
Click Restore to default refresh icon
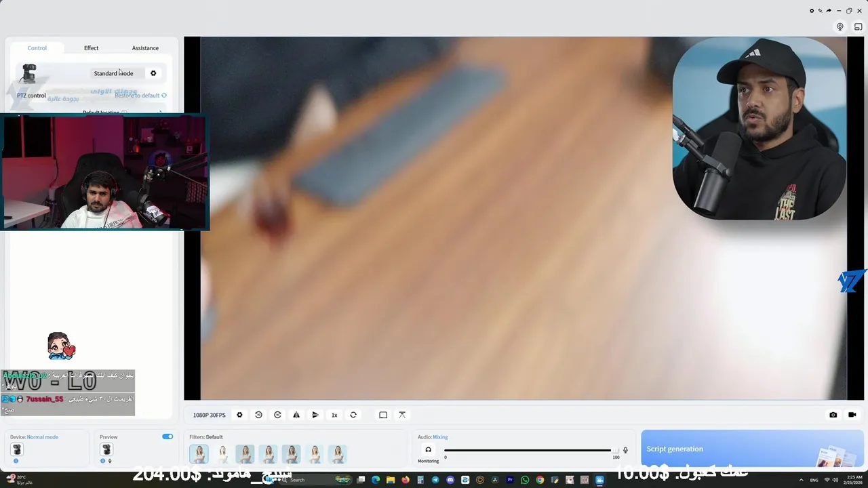(x=164, y=96)
